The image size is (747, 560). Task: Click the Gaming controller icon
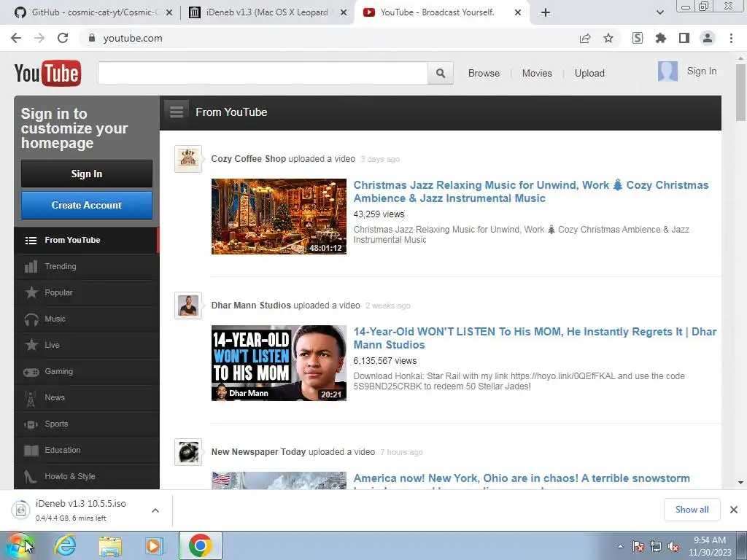[31, 372]
